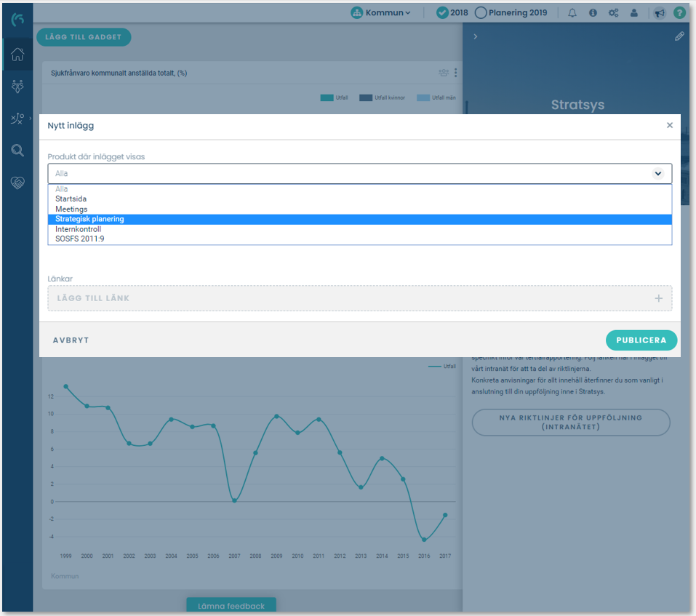Screen dimensions: 696x616
Task: Open the megaphone announcements icon
Action: click(660, 13)
